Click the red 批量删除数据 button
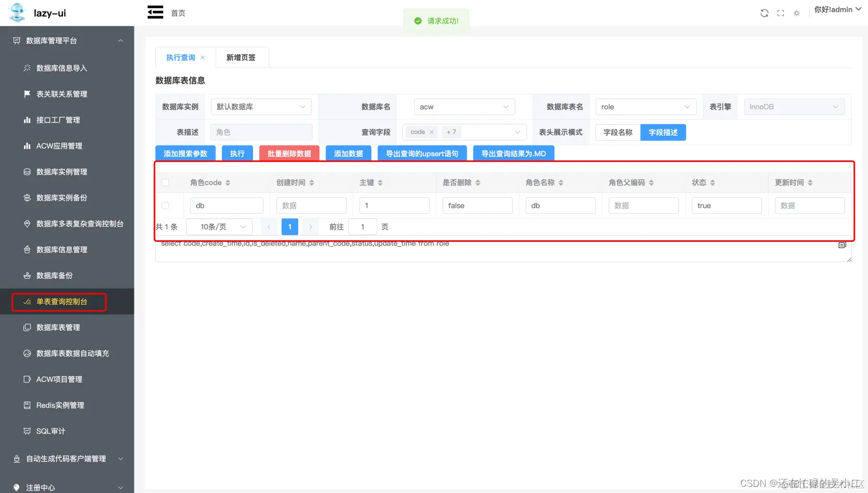The height and width of the screenshot is (493, 868). 289,153
